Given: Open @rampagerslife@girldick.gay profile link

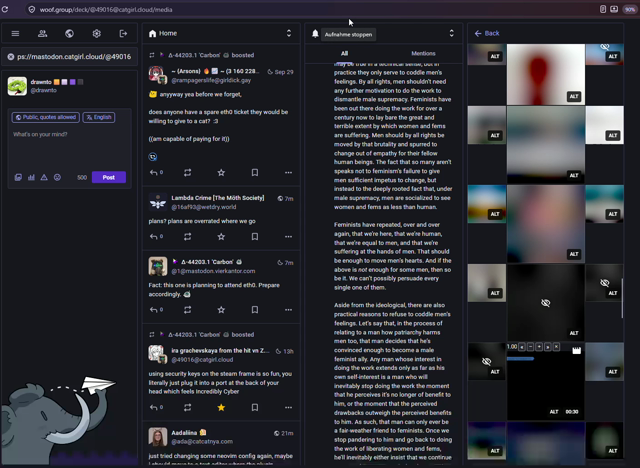Looking at the screenshot, I should click(211, 80).
